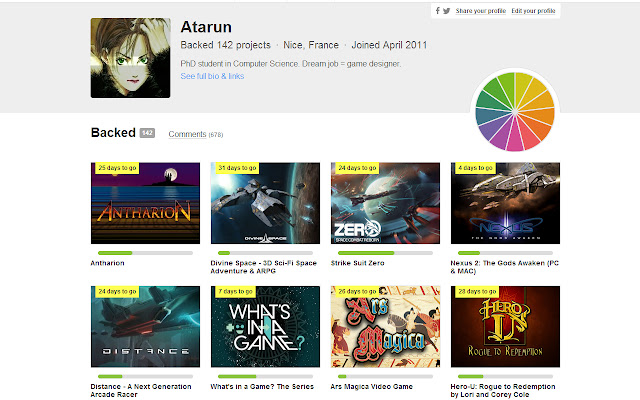Open the Backed tab

click(112, 132)
